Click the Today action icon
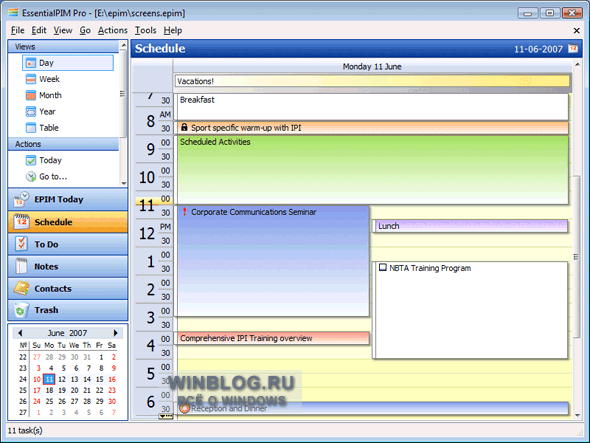Screen dimensions: 590x443 click(31, 160)
